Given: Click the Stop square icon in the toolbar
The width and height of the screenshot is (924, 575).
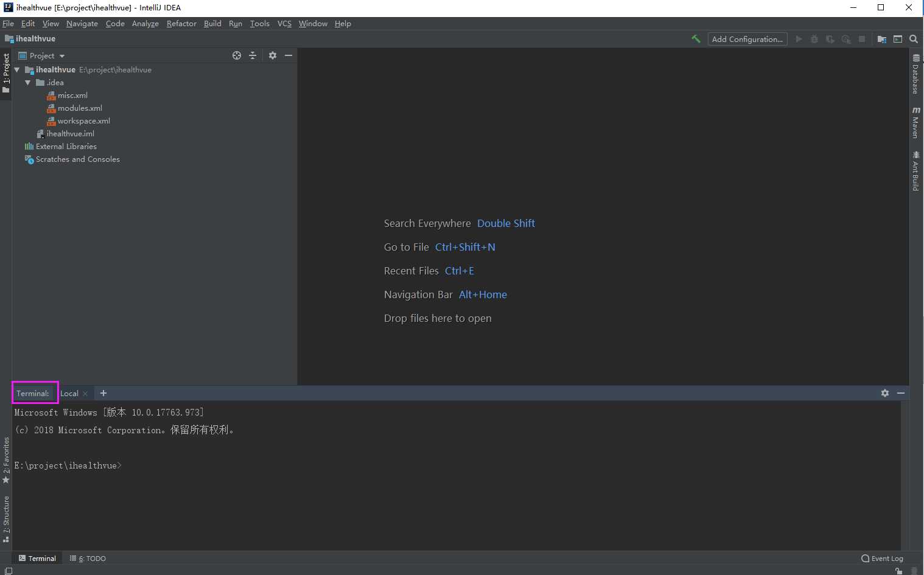Looking at the screenshot, I should coord(862,39).
